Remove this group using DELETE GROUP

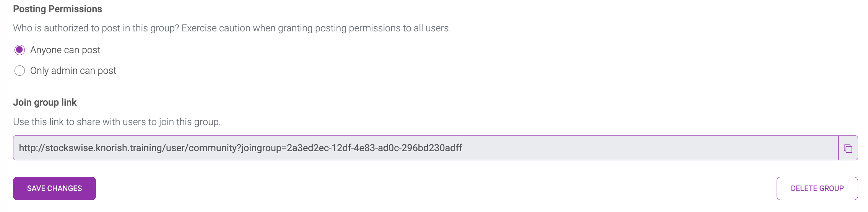click(817, 188)
